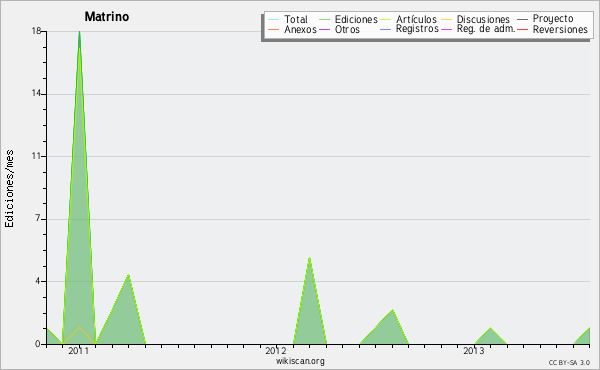
Task: Click the peak of 5 edits in 2012
Action: click(x=309, y=258)
